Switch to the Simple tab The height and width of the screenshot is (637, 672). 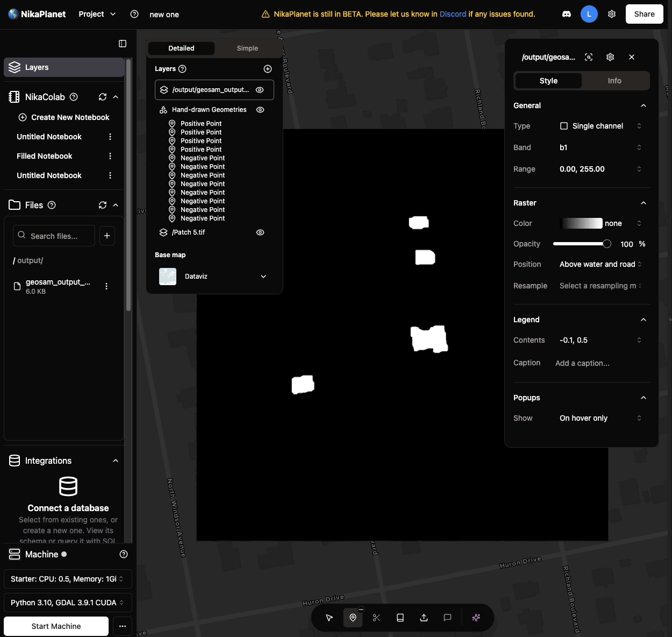click(x=247, y=48)
